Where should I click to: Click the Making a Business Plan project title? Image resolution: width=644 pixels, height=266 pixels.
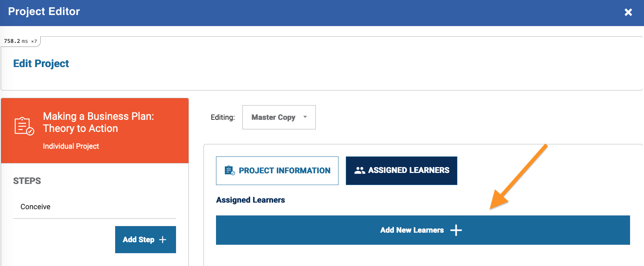[x=98, y=122]
